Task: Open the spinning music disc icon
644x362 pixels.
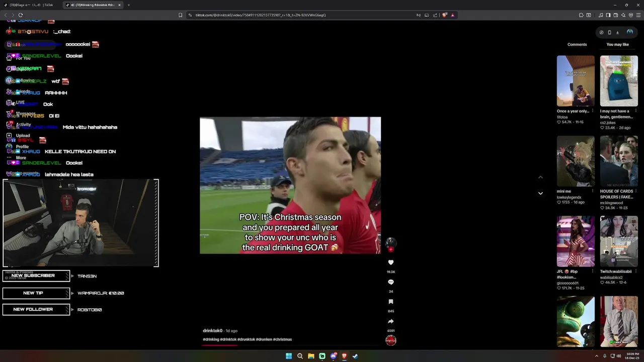Action: point(391,340)
